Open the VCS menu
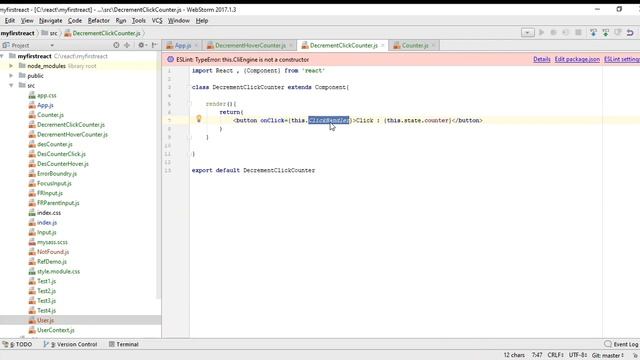The width and height of the screenshot is (640, 360). [157, 20]
